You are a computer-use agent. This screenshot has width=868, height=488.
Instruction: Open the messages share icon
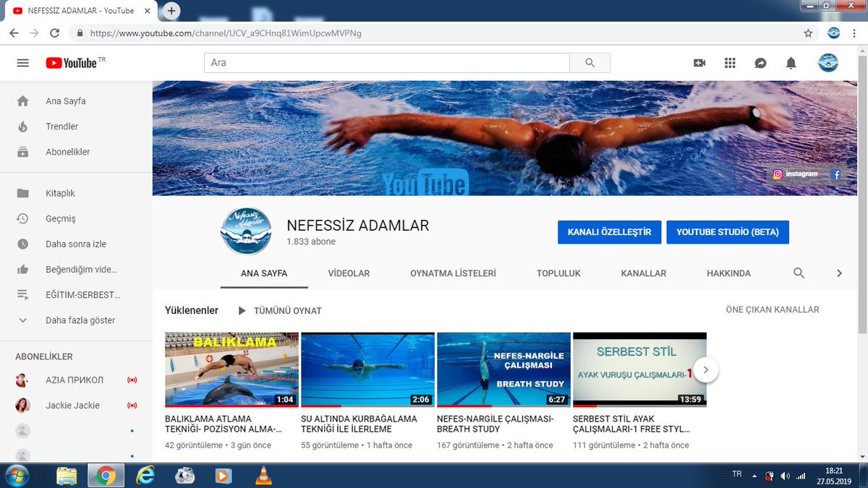pos(760,63)
